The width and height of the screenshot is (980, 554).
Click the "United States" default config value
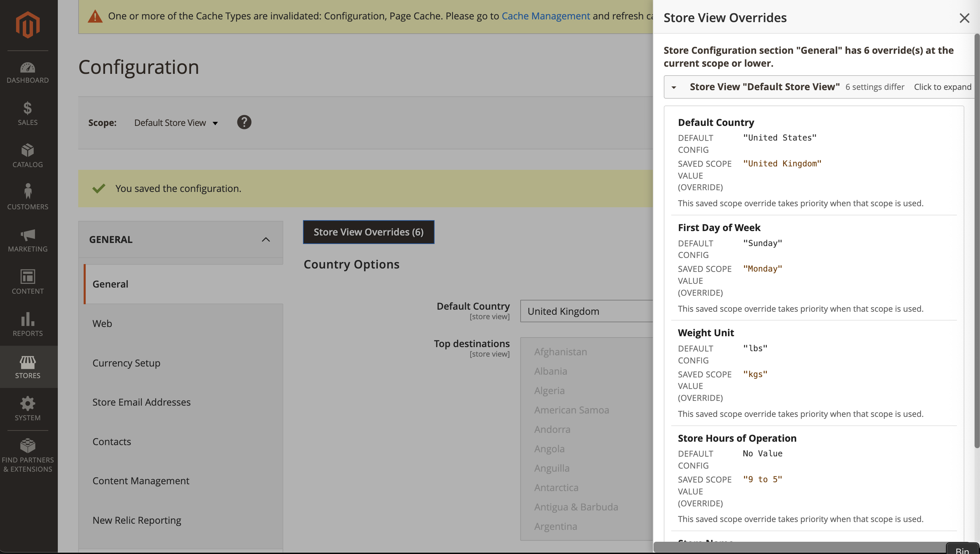pyautogui.click(x=779, y=137)
